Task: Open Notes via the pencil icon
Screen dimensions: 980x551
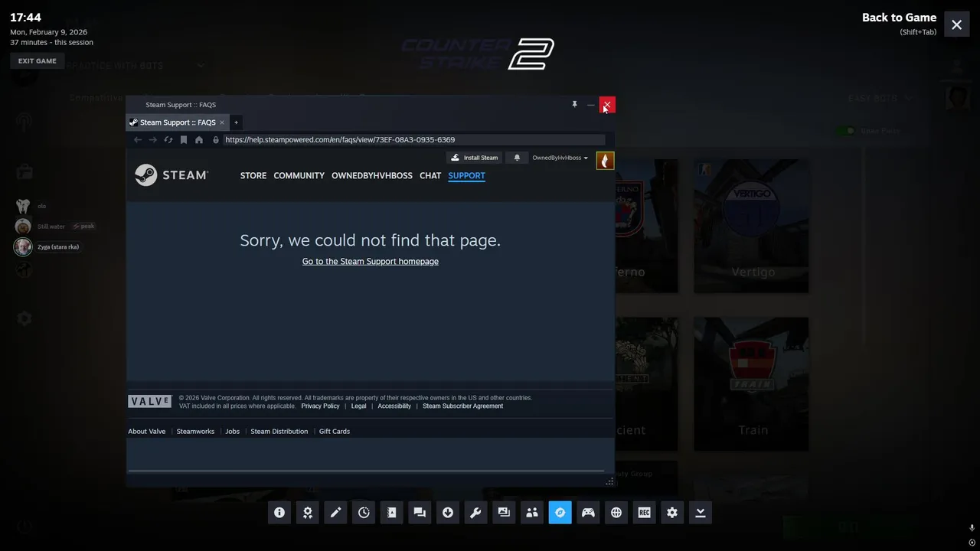Action: pyautogui.click(x=335, y=513)
